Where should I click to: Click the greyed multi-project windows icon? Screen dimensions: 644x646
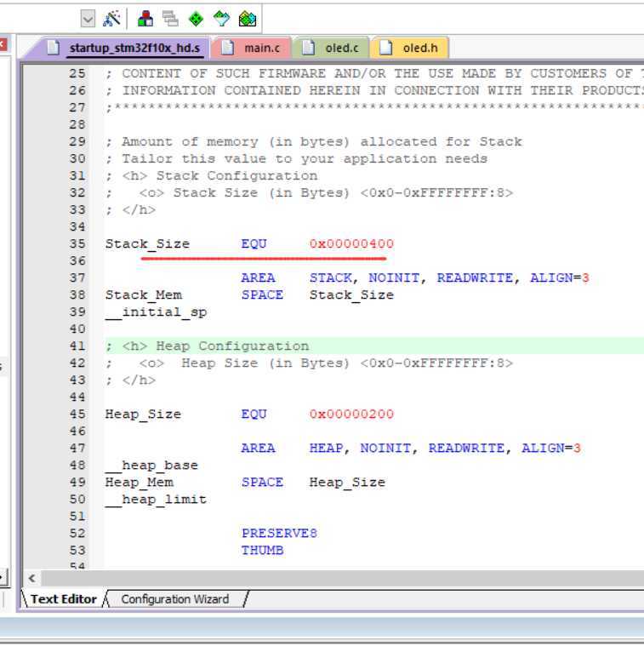pyautogui.click(x=170, y=19)
